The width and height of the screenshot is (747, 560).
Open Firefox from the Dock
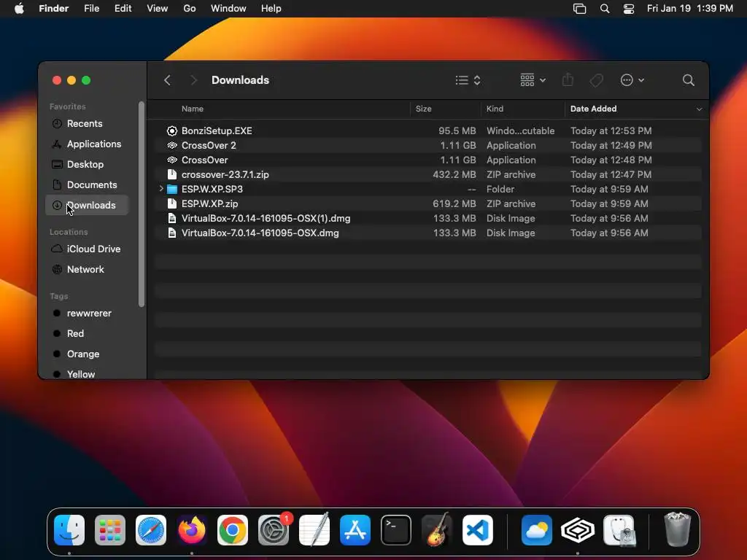point(192,530)
